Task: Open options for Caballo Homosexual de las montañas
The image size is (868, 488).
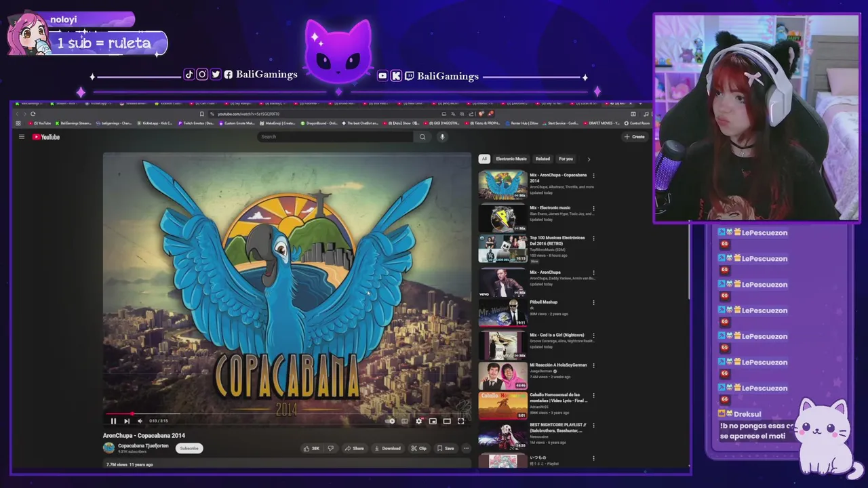Action: pos(593,394)
